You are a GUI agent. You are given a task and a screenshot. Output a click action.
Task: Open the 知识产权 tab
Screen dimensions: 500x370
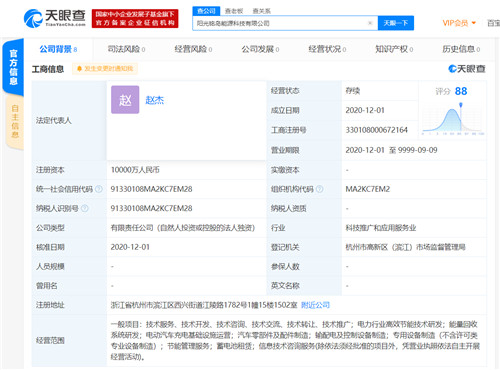[394, 49]
